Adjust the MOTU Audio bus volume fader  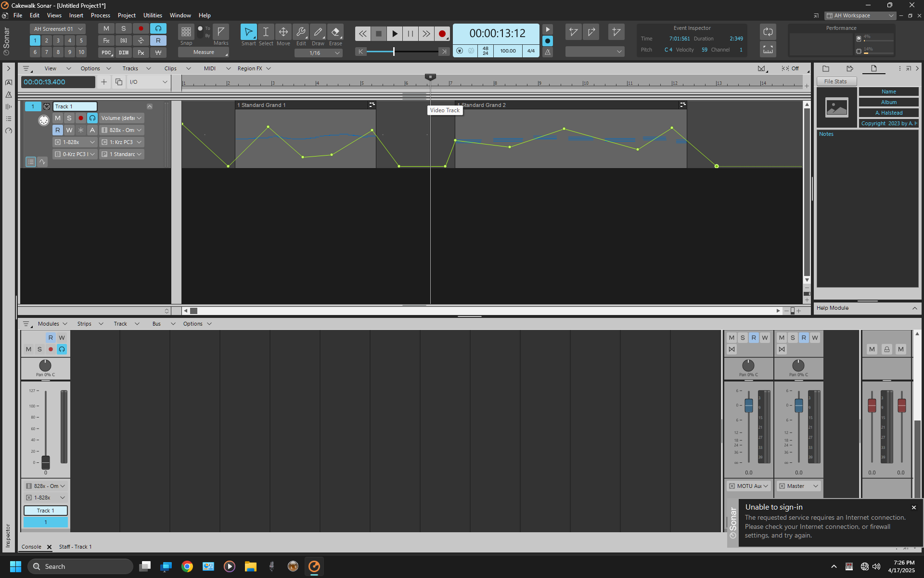(749, 405)
